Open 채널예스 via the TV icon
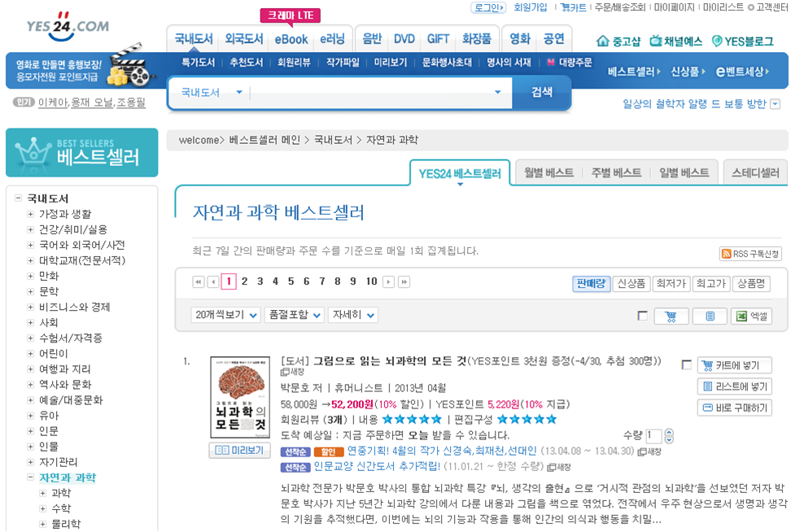791x532 pixels. tap(658, 42)
